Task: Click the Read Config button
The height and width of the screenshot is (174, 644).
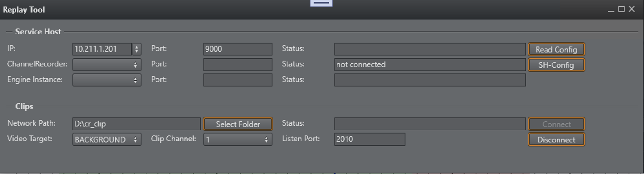Action: click(x=556, y=49)
